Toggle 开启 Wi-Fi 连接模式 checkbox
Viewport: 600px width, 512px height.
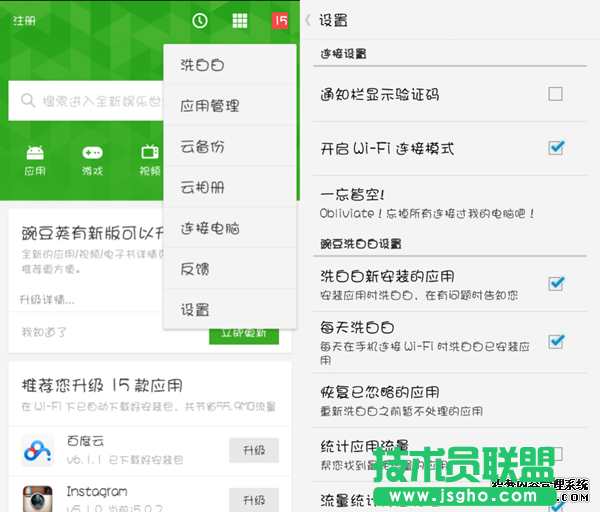tap(556, 148)
